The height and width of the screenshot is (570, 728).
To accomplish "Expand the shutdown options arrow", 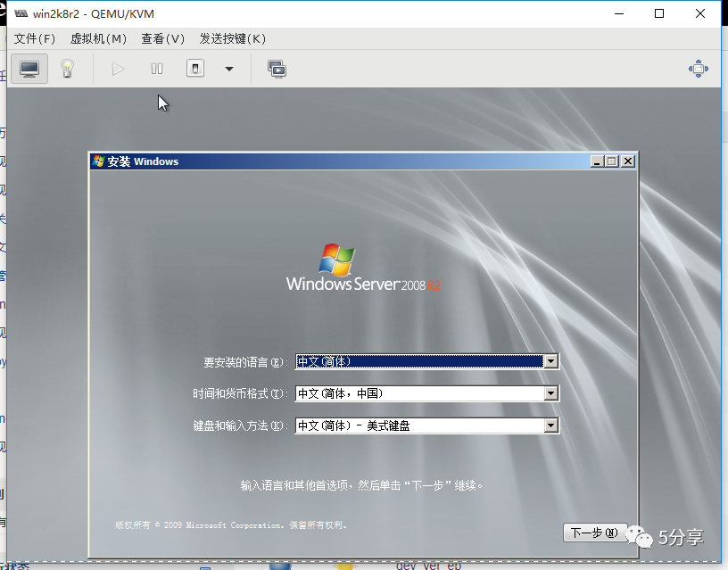I will (229, 70).
